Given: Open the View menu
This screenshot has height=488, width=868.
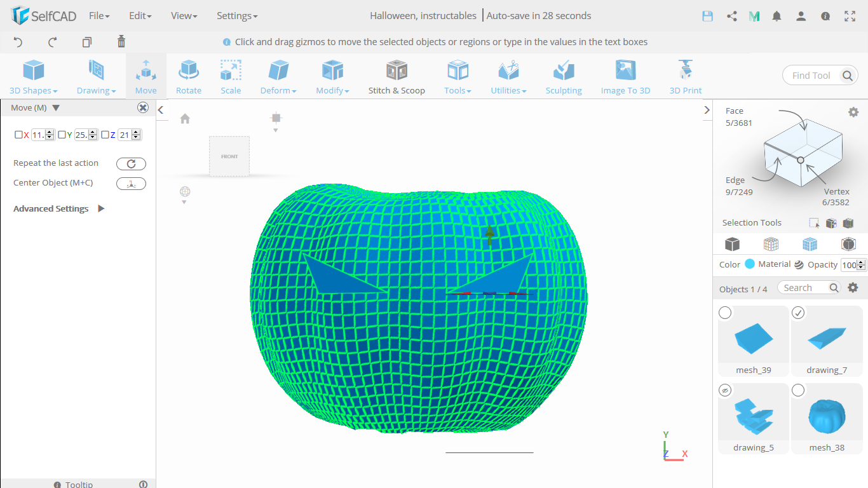Looking at the screenshot, I should point(184,16).
